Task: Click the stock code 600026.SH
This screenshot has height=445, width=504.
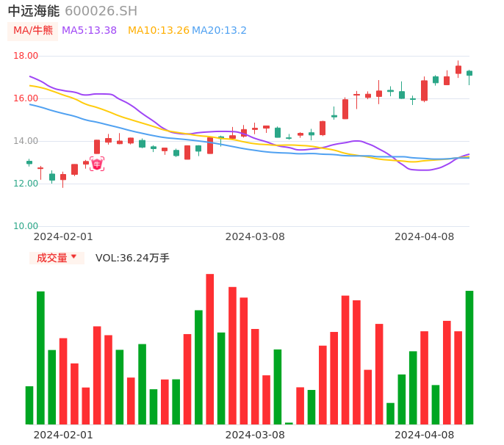Action: (101, 11)
